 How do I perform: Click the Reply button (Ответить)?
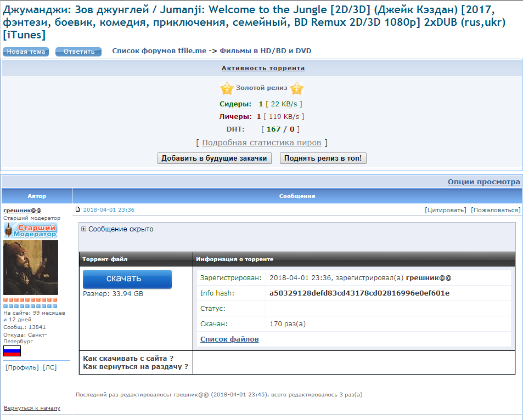tap(78, 52)
